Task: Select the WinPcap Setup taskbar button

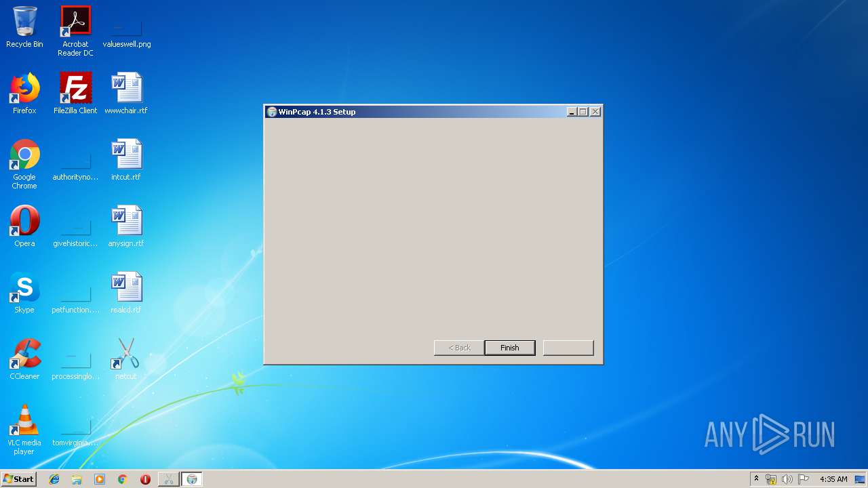Action: (192, 479)
